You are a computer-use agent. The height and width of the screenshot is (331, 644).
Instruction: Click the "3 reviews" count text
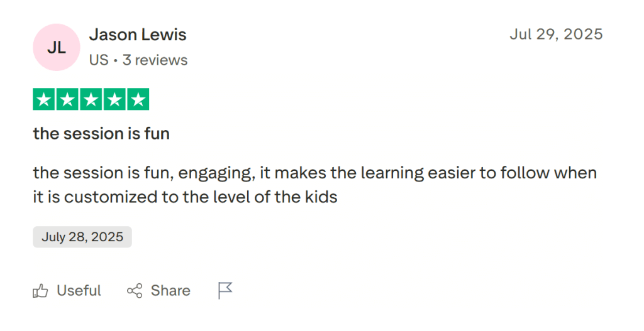pos(155,60)
